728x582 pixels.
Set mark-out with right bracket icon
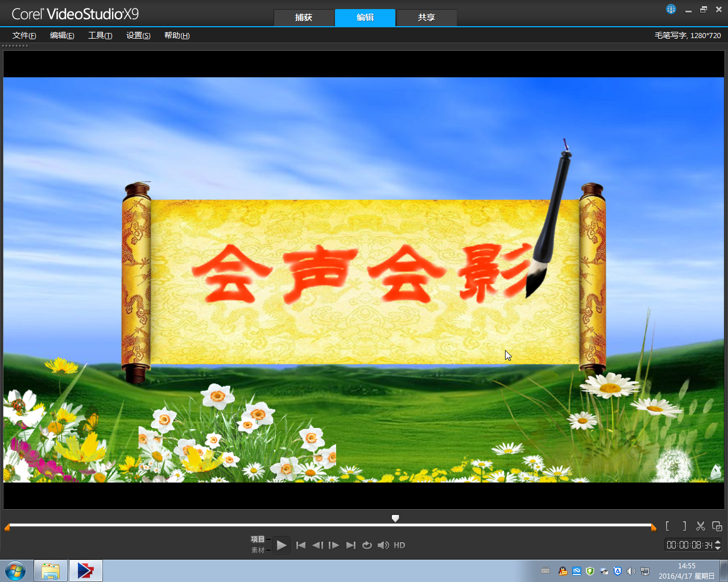[x=684, y=526]
